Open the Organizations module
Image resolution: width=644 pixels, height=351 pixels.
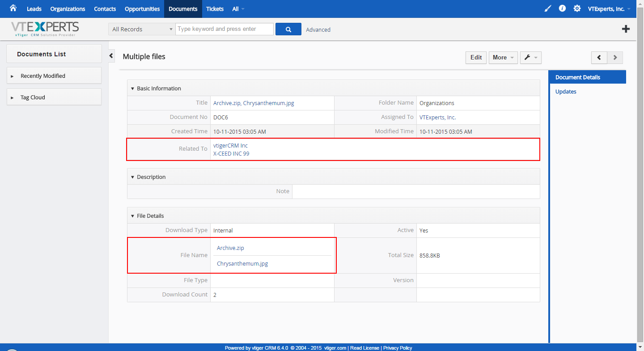pos(68,9)
